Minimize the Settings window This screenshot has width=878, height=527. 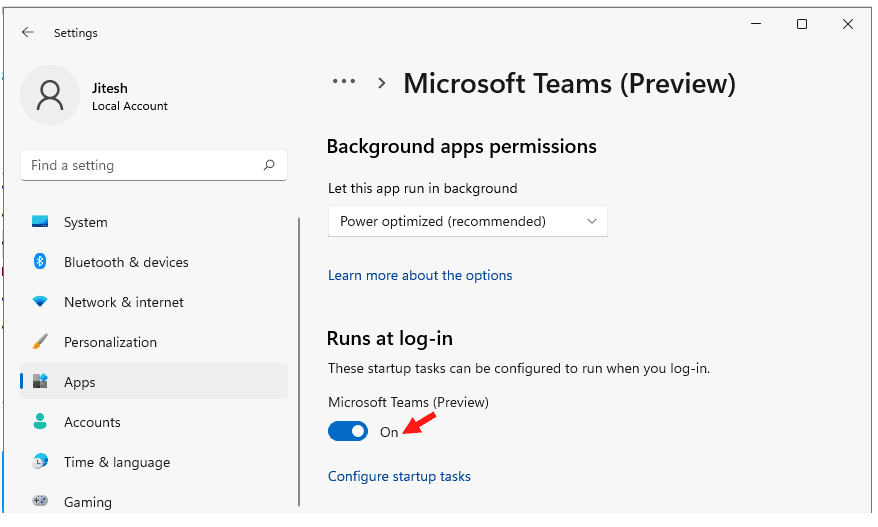pos(756,24)
